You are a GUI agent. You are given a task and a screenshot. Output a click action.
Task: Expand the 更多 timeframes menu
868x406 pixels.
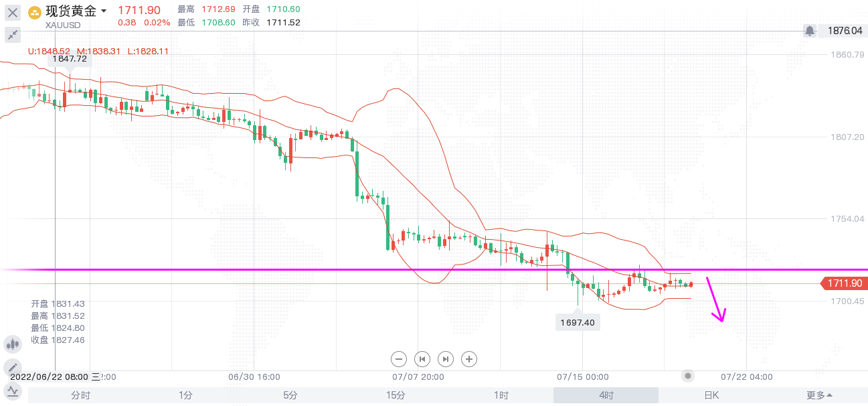click(819, 395)
